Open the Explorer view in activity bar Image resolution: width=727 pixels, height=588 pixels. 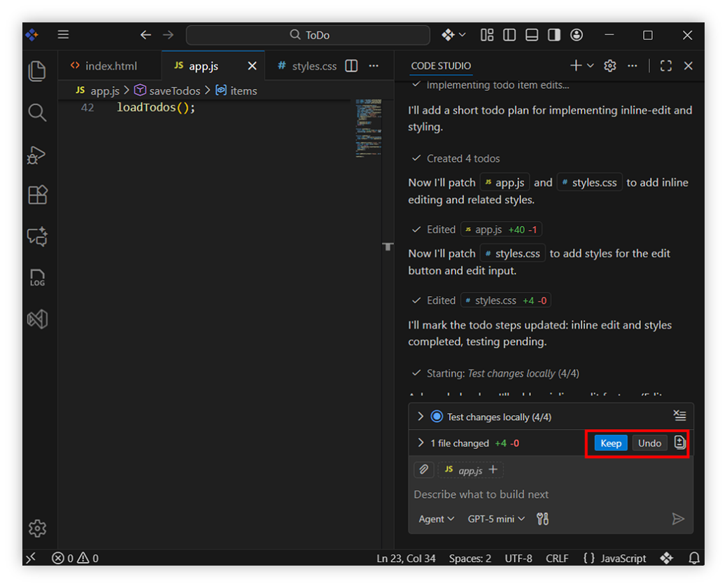tap(37, 71)
